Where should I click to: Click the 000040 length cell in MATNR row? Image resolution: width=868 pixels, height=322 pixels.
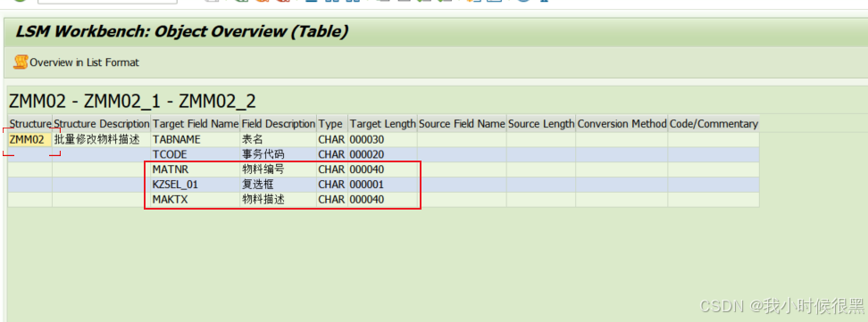tap(382, 169)
